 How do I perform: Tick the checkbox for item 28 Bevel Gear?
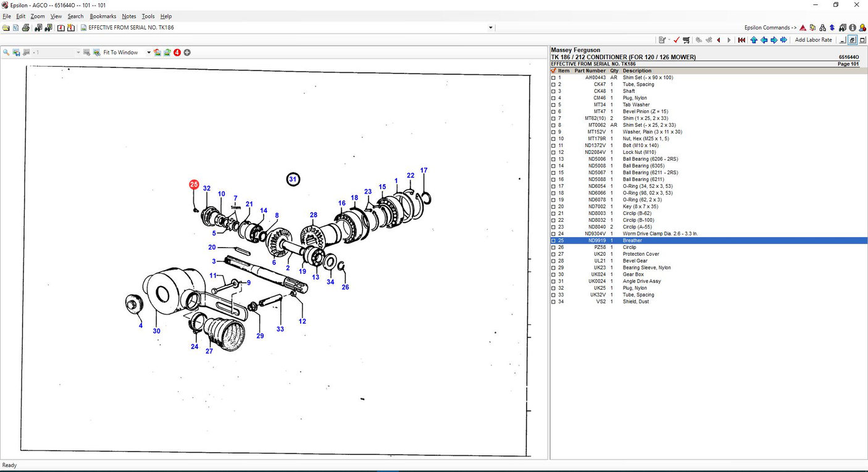click(x=553, y=261)
